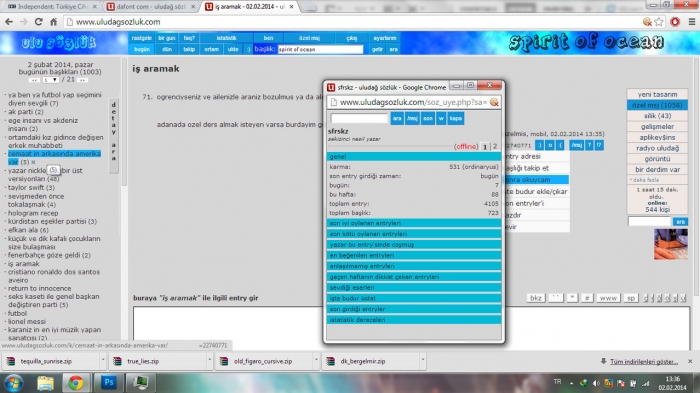Image resolution: width=700 pixels, height=393 pixels.
Task: Switch to the dafont.com browser tab
Action: 151,7
